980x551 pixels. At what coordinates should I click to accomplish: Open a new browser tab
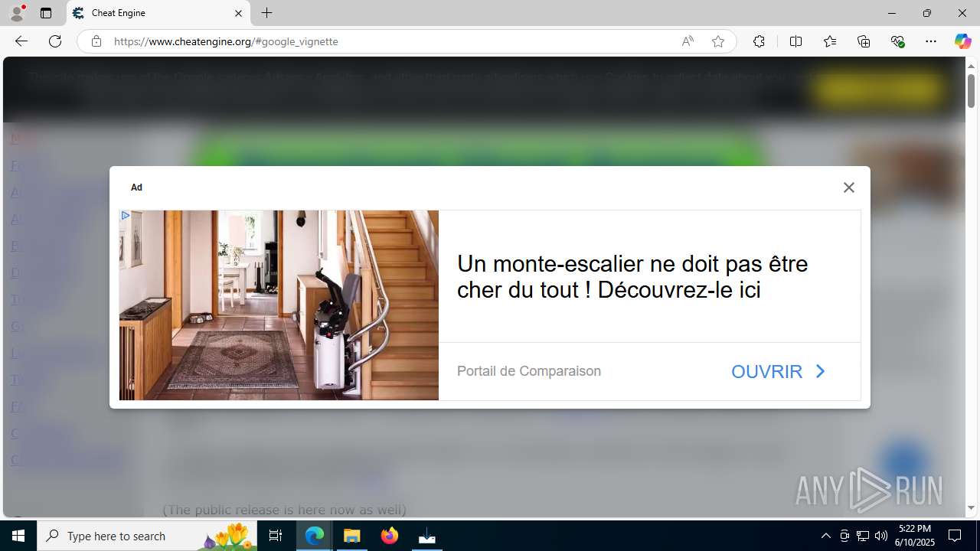pos(266,13)
